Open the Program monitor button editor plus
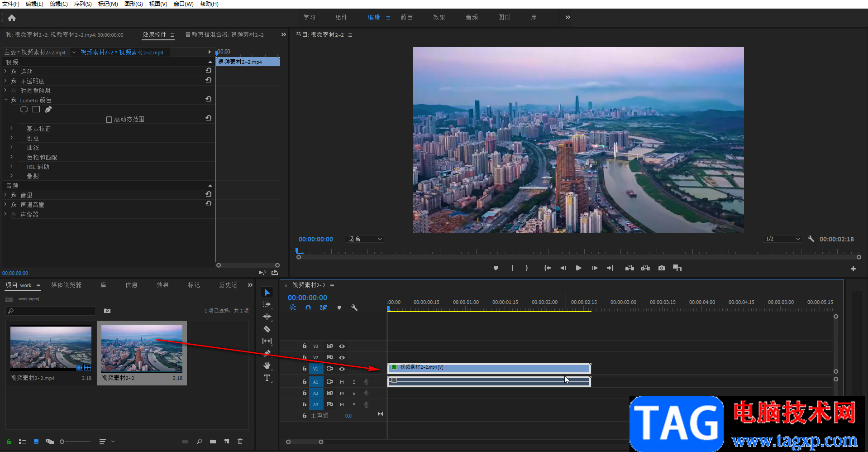Screen dimensions: 868x452 (x=853, y=269)
